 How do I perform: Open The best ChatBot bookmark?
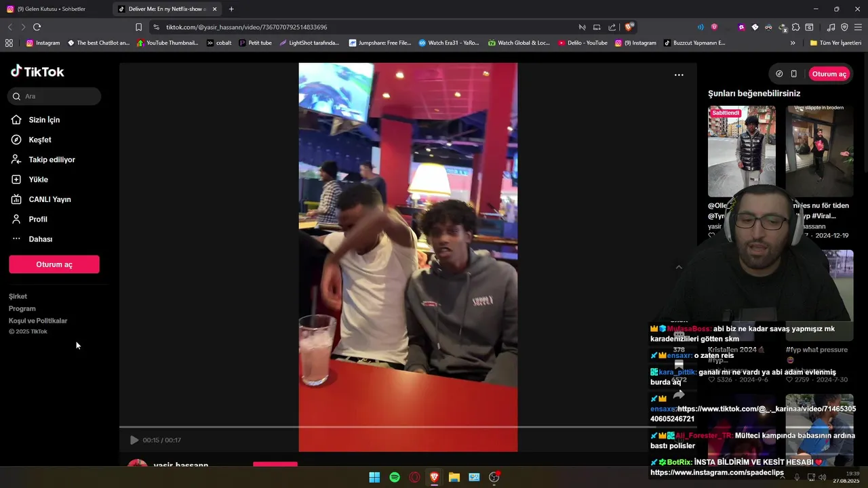pyautogui.click(x=98, y=43)
